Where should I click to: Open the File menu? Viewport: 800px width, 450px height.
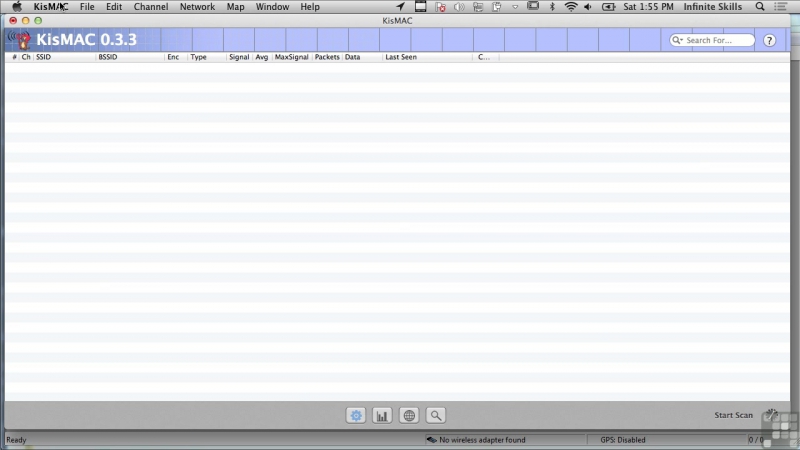click(x=87, y=7)
